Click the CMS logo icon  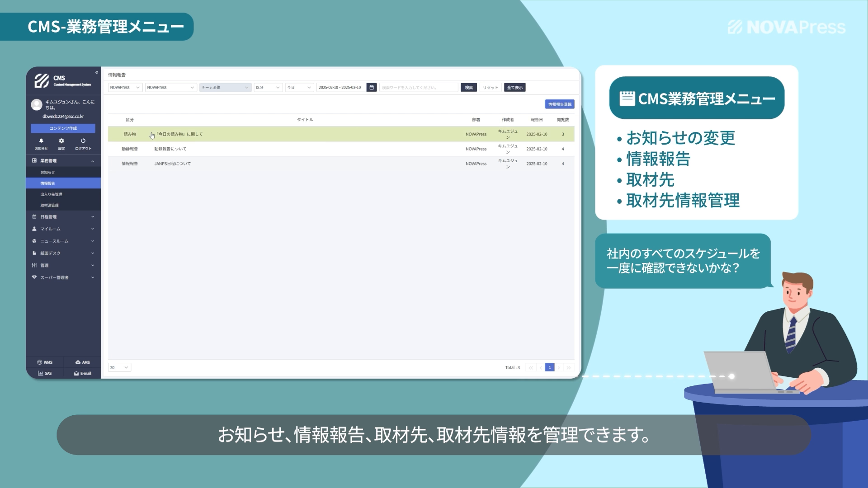(42, 81)
